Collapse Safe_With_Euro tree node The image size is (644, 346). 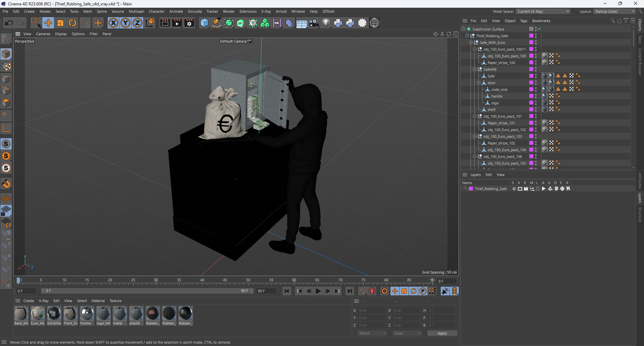point(471,43)
